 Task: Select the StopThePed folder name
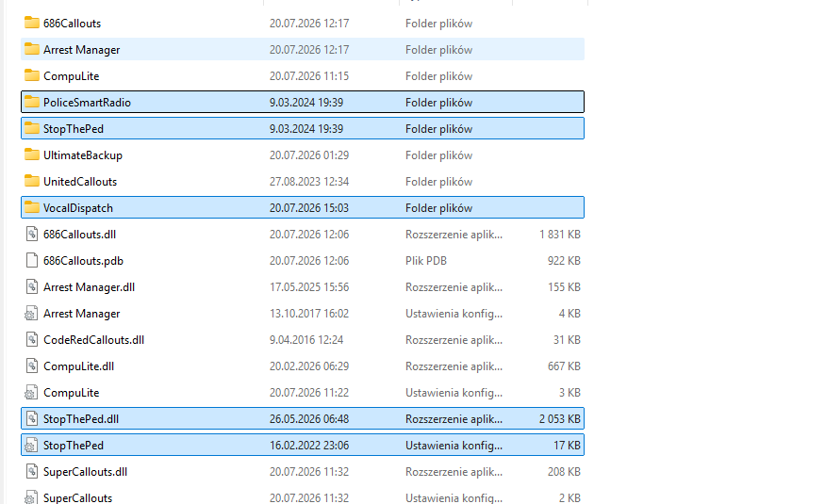74,129
